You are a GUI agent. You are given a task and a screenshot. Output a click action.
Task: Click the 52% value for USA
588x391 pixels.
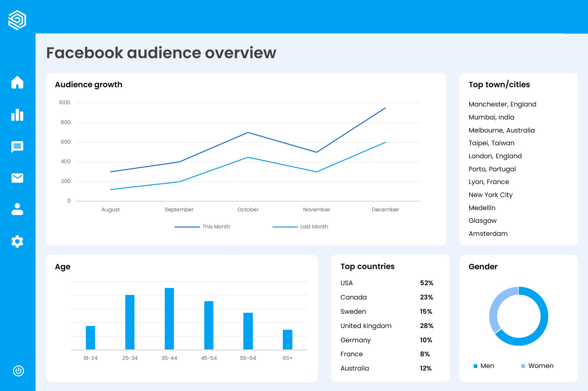tap(426, 283)
